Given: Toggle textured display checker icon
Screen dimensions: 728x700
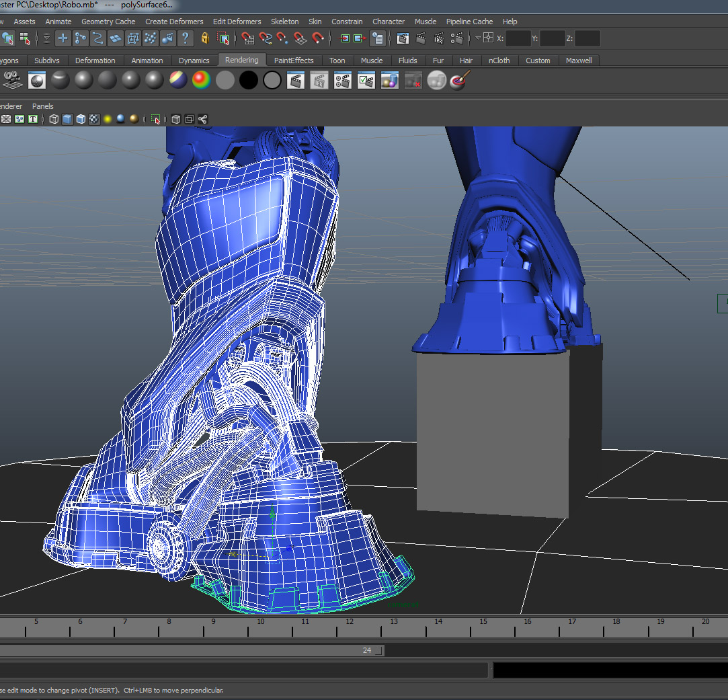Looking at the screenshot, I should pyautogui.click(x=94, y=120).
